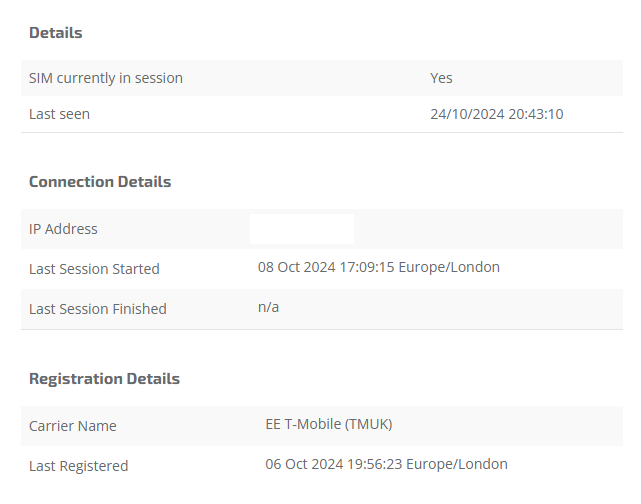
Task: Click the Registration Details heading
Action: [x=104, y=379]
